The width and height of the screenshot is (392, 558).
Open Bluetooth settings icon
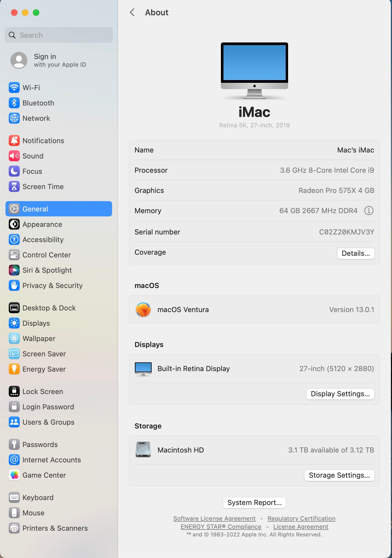pyautogui.click(x=14, y=103)
